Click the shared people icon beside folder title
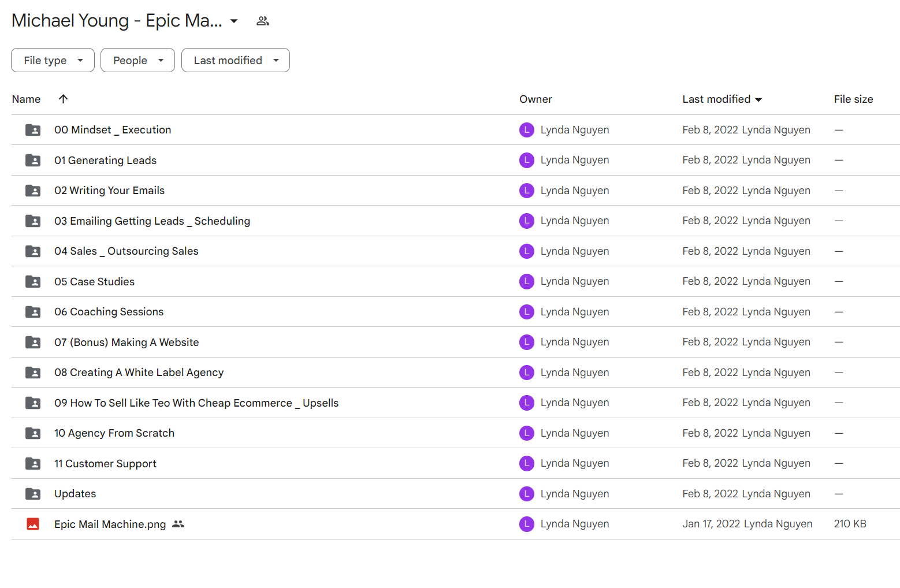 tap(263, 21)
